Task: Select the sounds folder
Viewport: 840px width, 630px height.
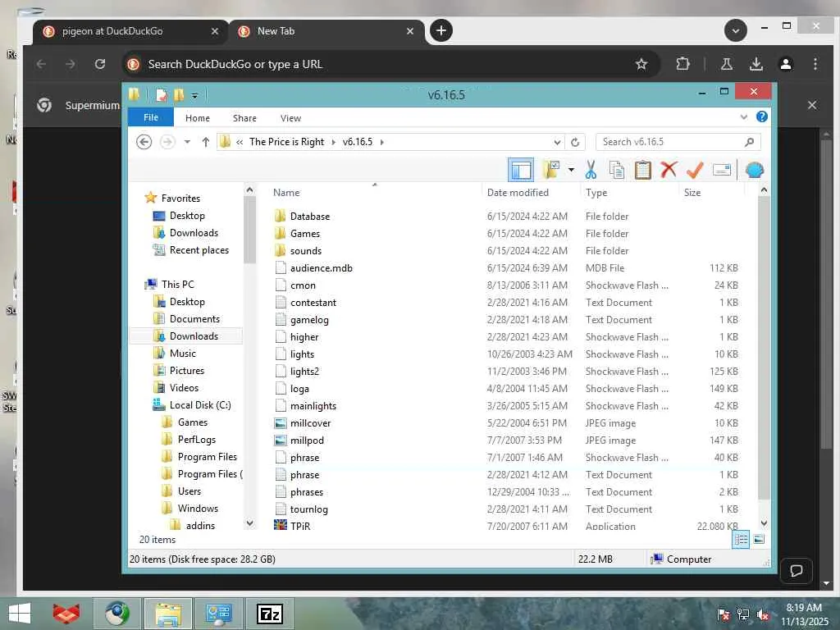Action: (x=305, y=251)
